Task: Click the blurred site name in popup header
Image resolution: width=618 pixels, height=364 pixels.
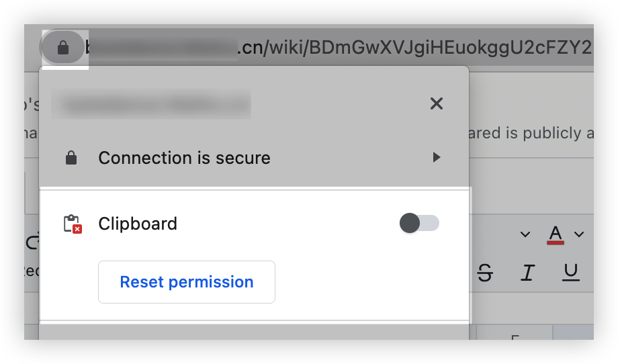Action: [151, 104]
